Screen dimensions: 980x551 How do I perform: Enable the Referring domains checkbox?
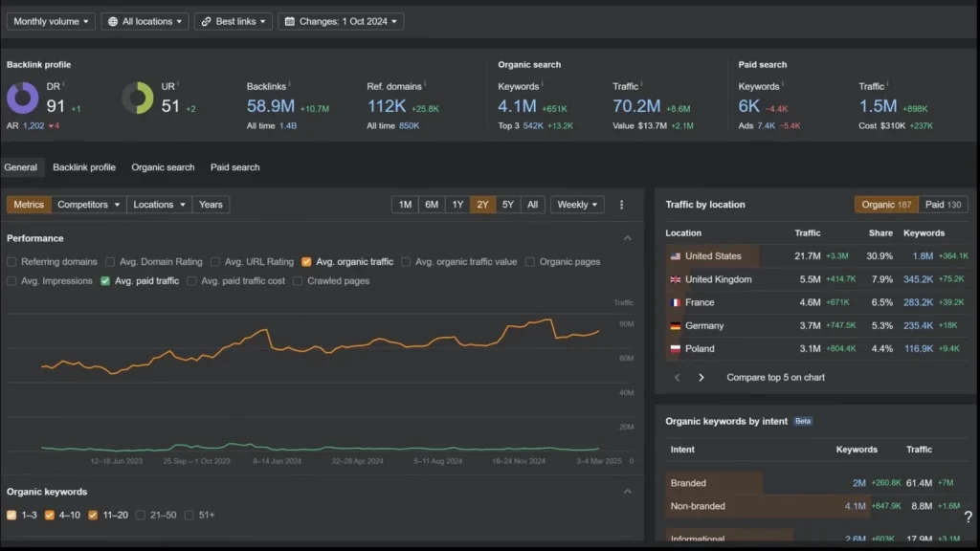(x=11, y=262)
